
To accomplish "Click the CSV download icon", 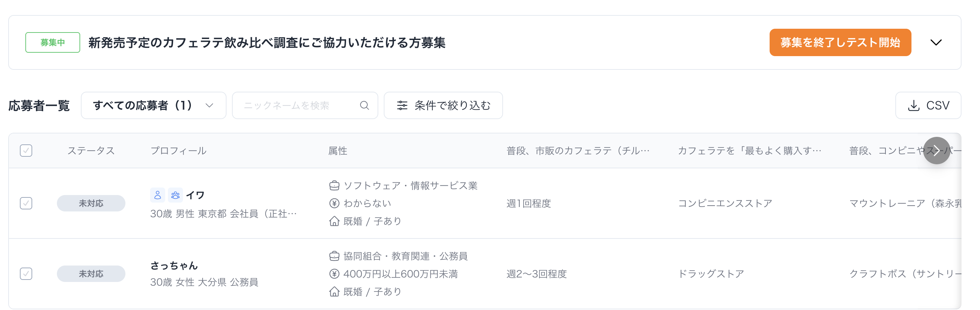I will coord(914,105).
